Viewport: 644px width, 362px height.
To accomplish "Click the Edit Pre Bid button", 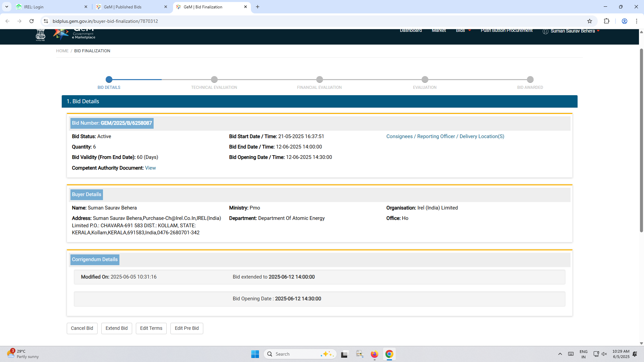I will pos(187,328).
